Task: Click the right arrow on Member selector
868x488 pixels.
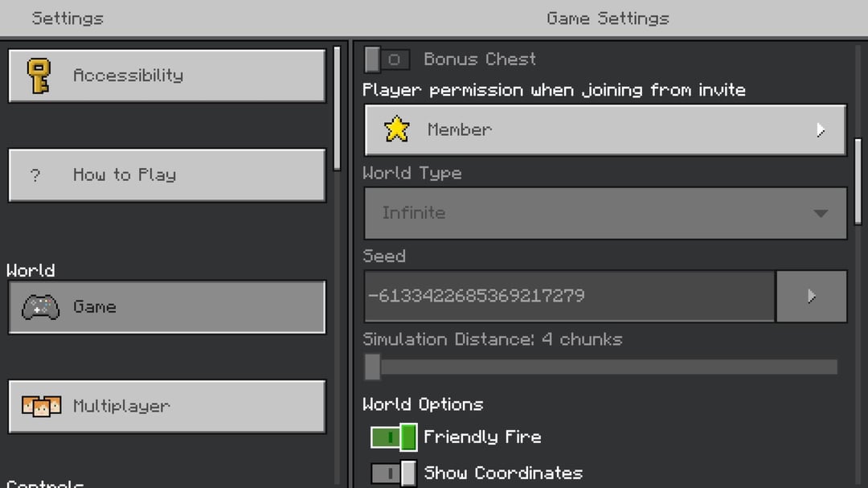Action: pos(820,129)
